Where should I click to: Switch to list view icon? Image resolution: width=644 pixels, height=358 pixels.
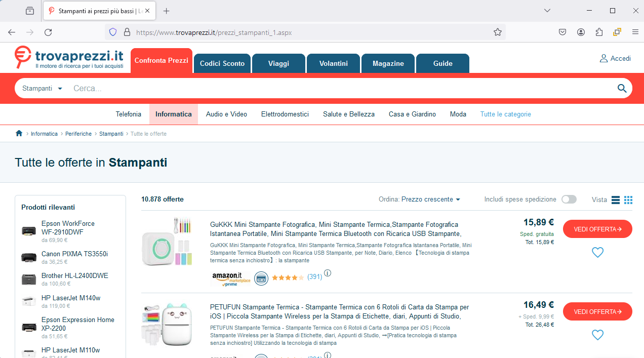(x=616, y=200)
